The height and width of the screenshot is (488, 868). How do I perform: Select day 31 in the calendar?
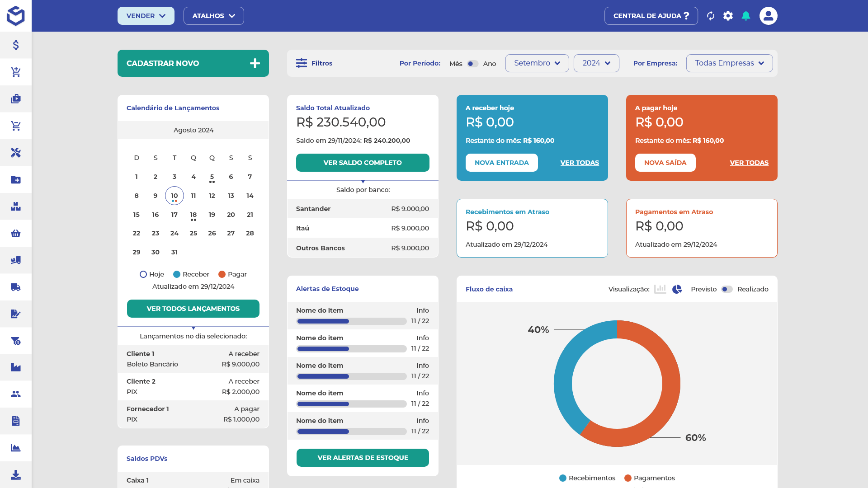coord(175,252)
